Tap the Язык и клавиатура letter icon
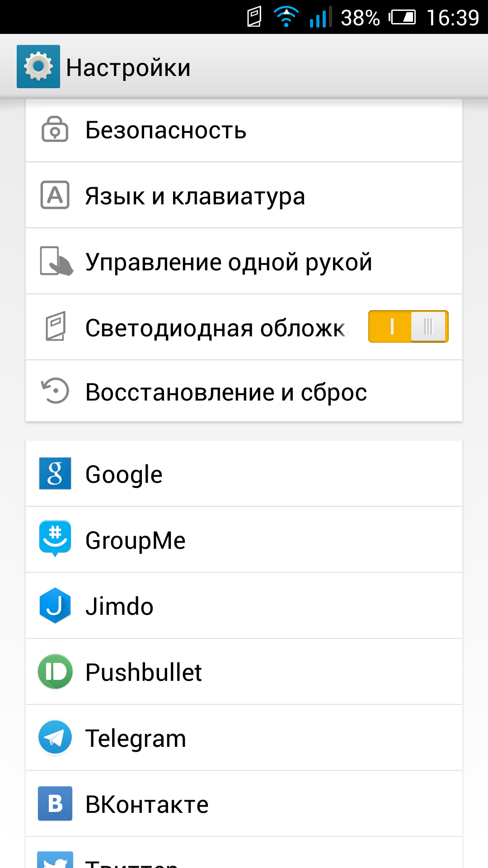 55,195
